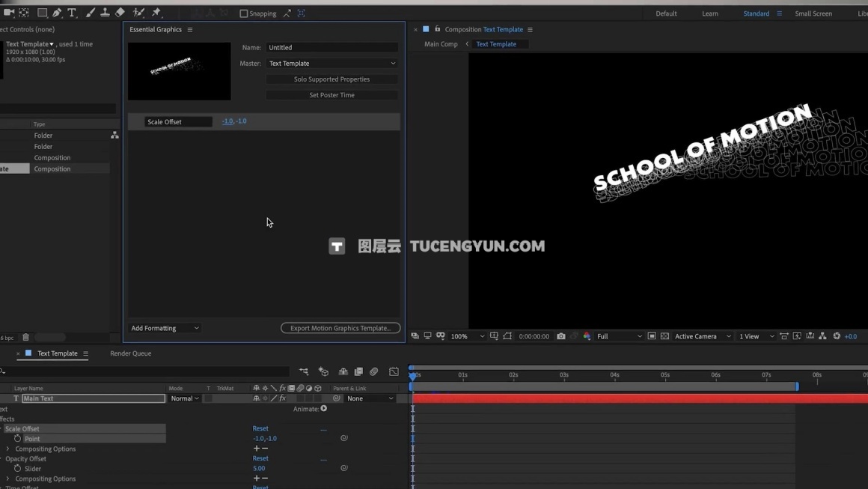Click the Slider value 5.00

[x=259, y=468]
